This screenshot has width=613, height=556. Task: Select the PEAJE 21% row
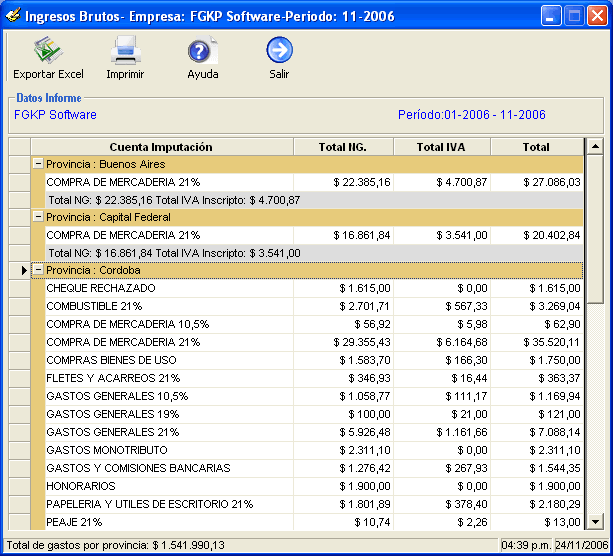[314, 522]
